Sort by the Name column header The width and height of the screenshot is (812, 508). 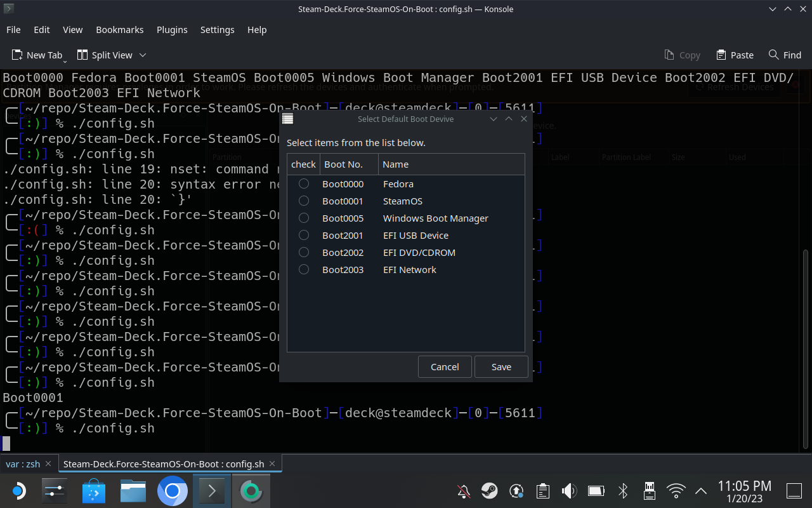click(x=451, y=164)
